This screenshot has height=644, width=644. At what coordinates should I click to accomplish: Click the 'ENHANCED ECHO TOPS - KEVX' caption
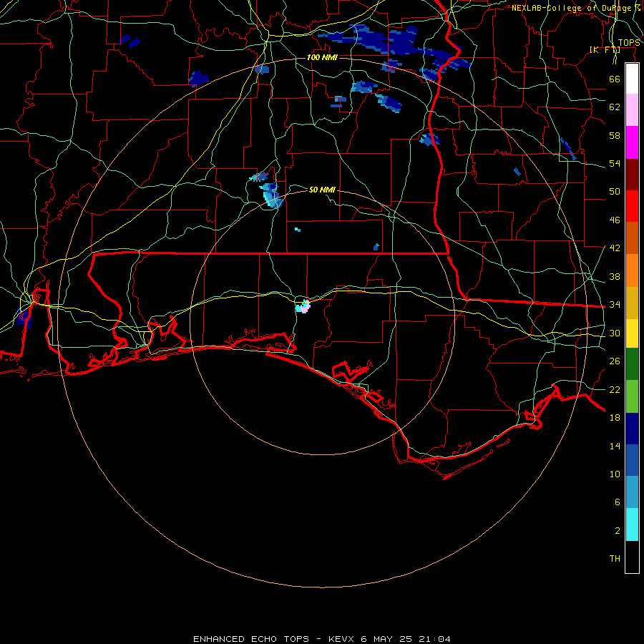pos(275,639)
